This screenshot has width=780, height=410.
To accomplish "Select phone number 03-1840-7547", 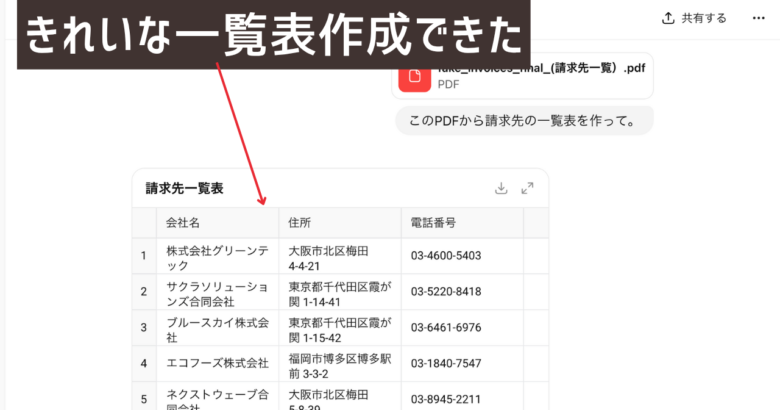I will pos(446,363).
